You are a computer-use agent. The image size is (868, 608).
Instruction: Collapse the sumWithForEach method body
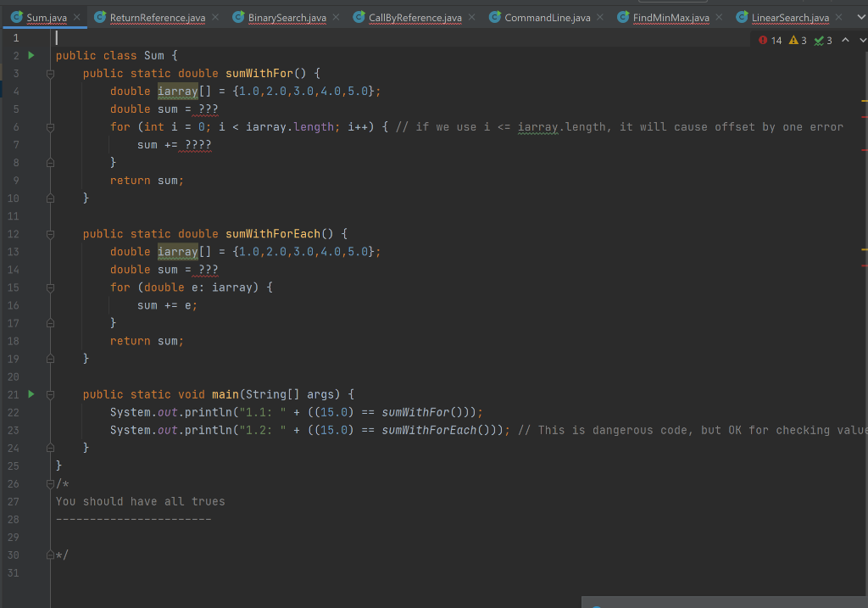click(x=50, y=233)
